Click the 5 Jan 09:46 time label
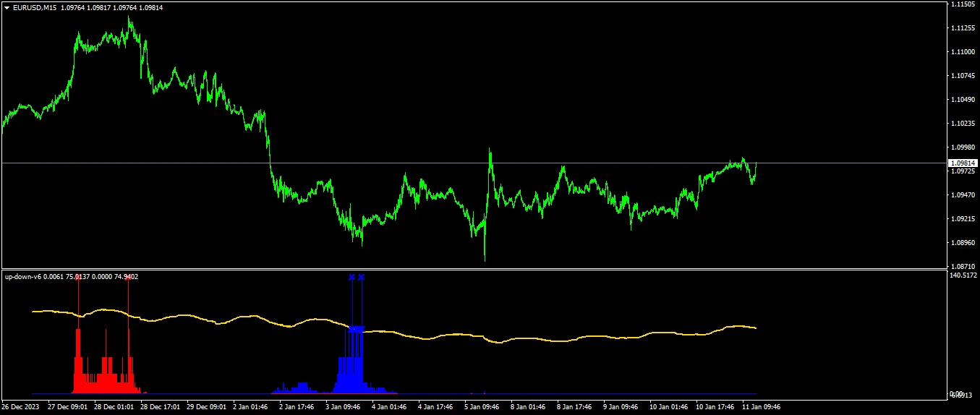This screenshot has width=980, height=415. coord(482,407)
